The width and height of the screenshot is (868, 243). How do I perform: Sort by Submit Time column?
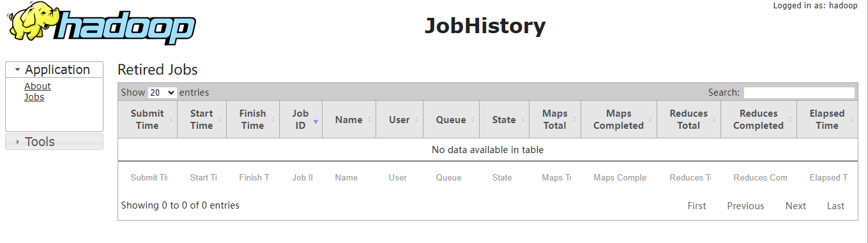[148, 119]
